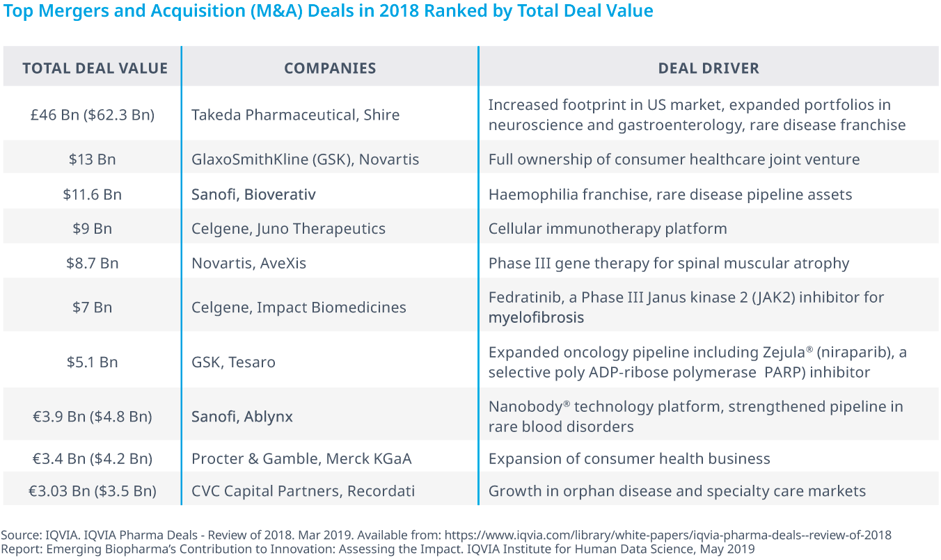Viewport: 941px width, 560px height.
Task: Select the Celgene, Juno Therapeutics cell
Action: (x=288, y=229)
